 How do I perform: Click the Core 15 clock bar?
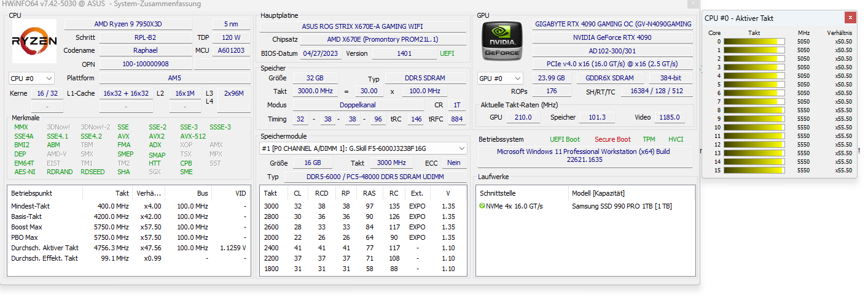click(754, 171)
